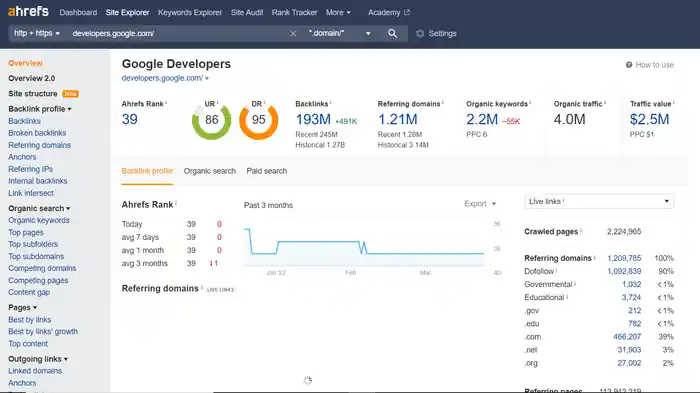Collapse the Backlink profile sidebar section
This screenshot has height=393, width=700.
pyautogui.click(x=40, y=109)
